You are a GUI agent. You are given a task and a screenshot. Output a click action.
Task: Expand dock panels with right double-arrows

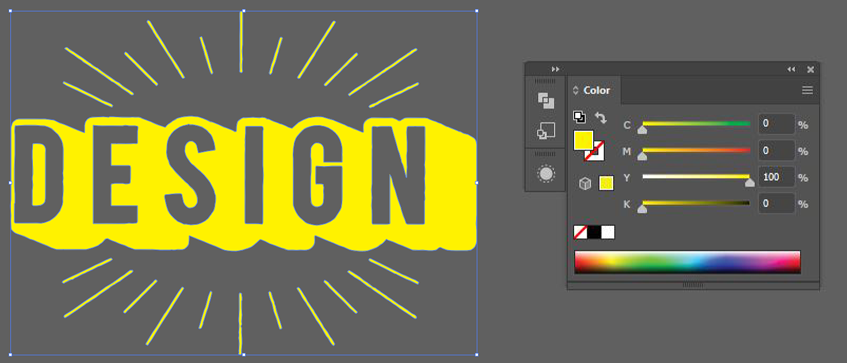click(x=555, y=69)
